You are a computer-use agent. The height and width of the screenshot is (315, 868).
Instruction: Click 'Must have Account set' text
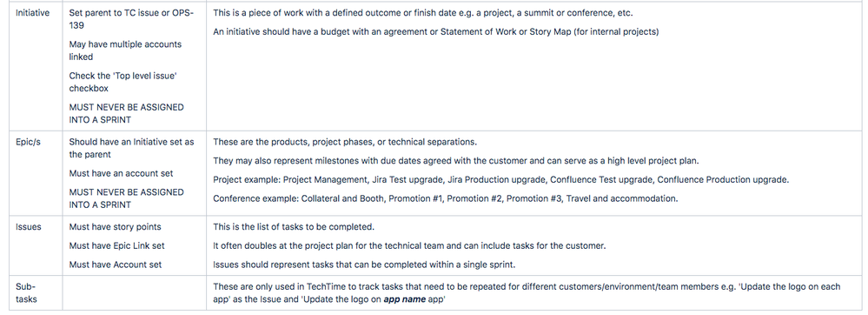[x=116, y=265]
